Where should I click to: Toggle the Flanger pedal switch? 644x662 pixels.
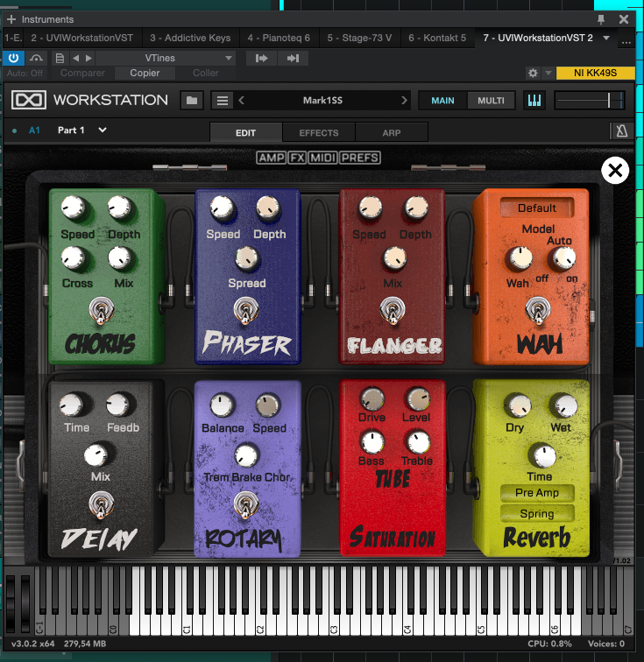tap(393, 311)
